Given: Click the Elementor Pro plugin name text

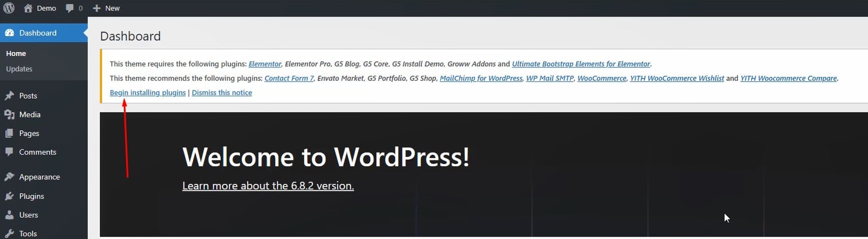Looking at the screenshot, I should coord(307,64).
